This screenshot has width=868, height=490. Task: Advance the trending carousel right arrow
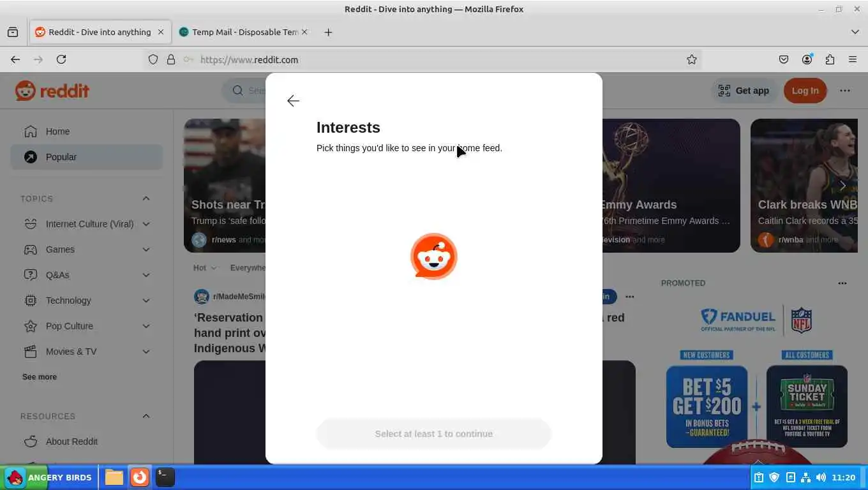(842, 186)
